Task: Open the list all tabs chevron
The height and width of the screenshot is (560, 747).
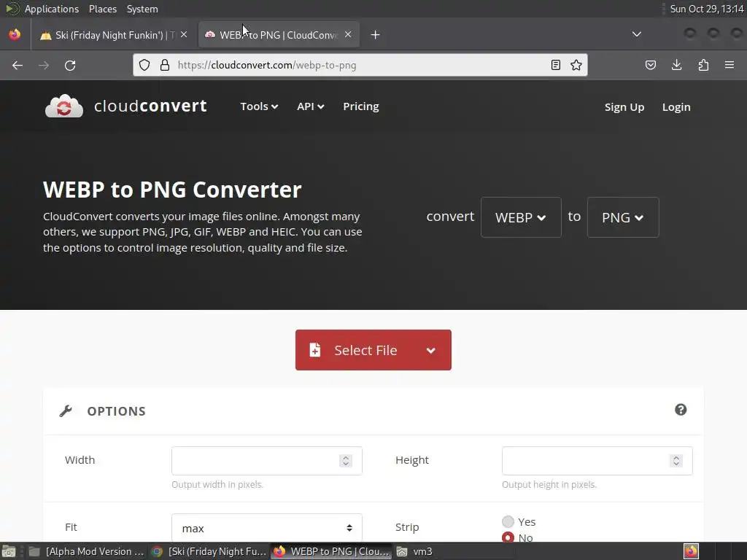Action: point(636,34)
